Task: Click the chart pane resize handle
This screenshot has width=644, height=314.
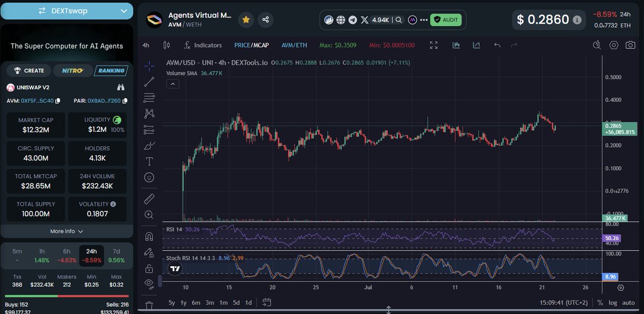Action: [x=388, y=310]
